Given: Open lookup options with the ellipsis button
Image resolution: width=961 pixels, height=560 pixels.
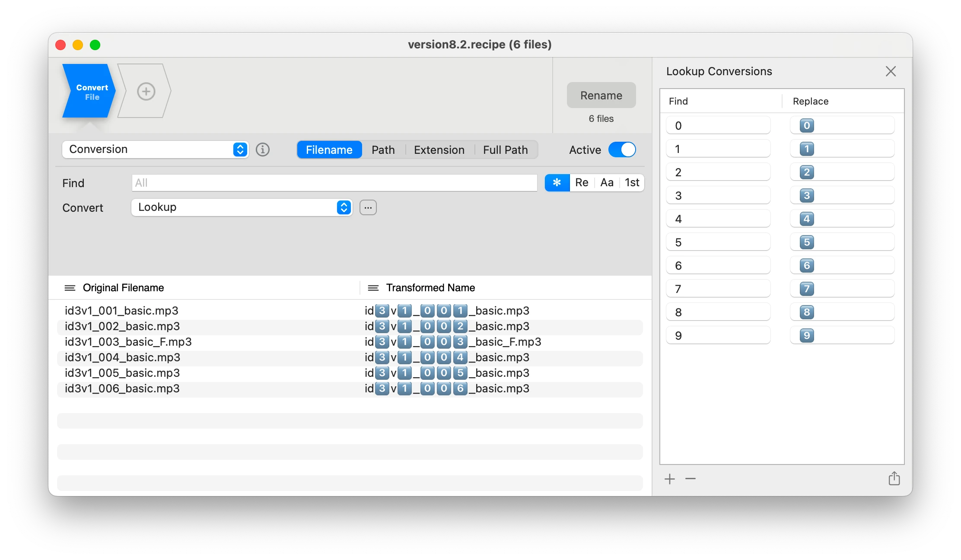Looking at the screenshot, I should (368, 207).
